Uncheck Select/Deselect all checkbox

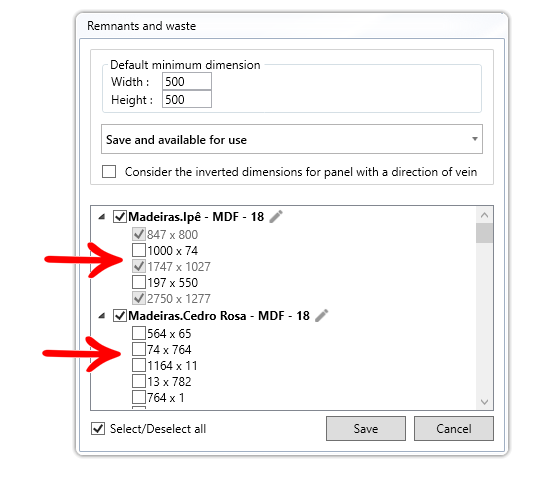click(x=98, y=428)
